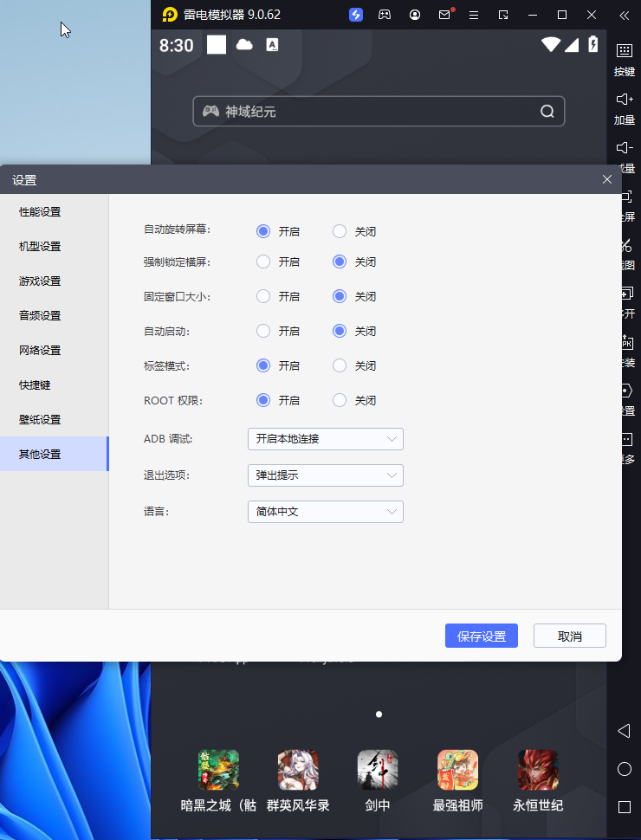Set 标签模式 to 关闭
Viewport: 641px width, 840px height.
340,366
